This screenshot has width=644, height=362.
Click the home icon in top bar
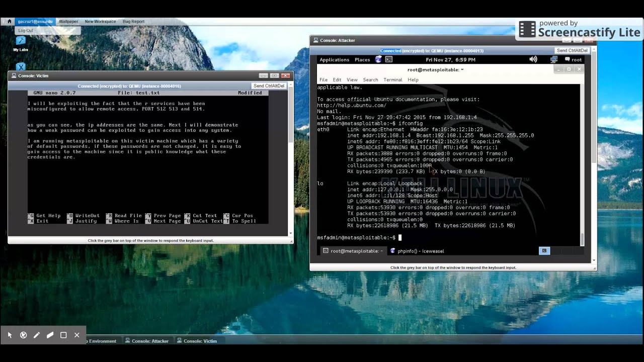pyautogui.click(x=9, y=22)
